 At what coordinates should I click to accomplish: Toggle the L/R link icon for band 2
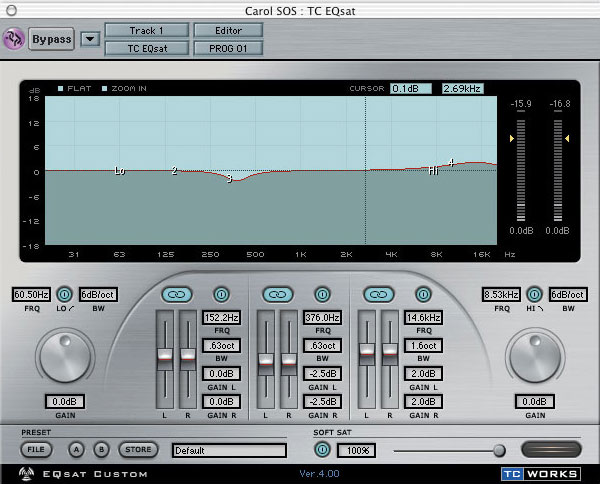coord(177,294)
